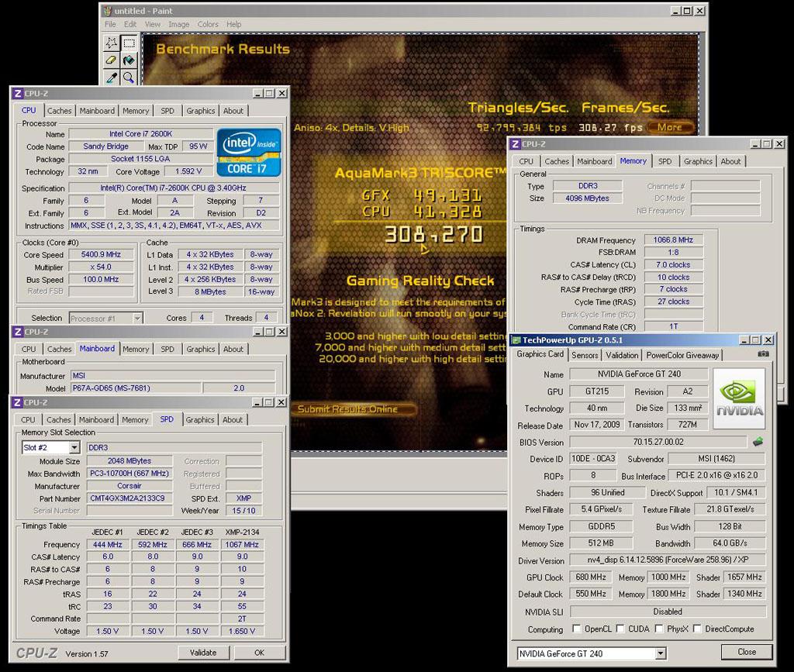794x672 pixels.
Task: Select the Magnifier tool in Paint
Action: [x=129, y=77]
